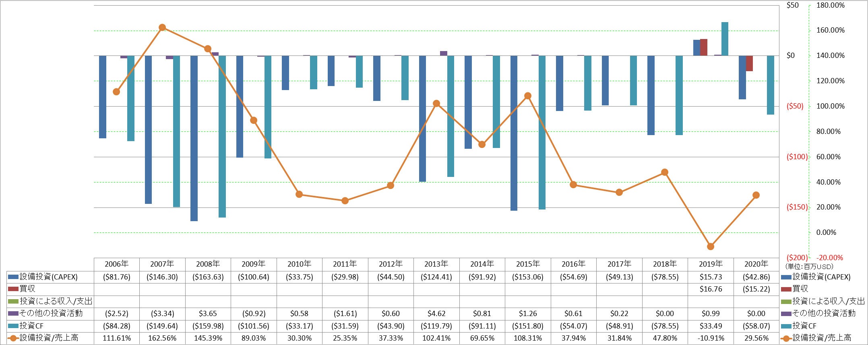This screenshot has width=868, height=345.
Task: Select other investing value $4.62 for 2013
Action: [x=436, y=314]
